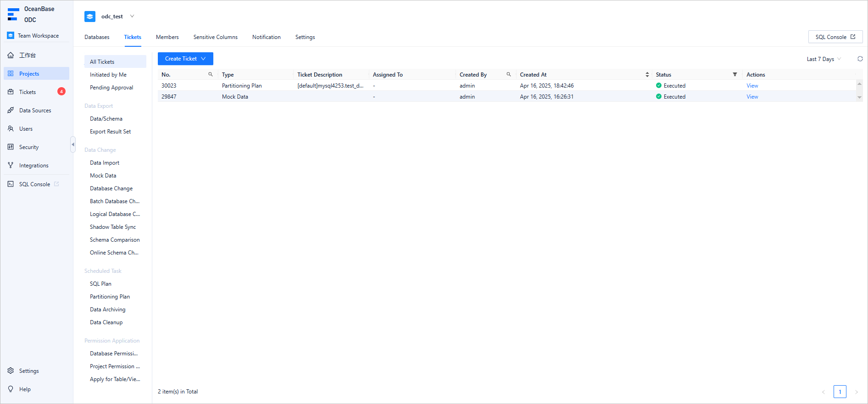Open the Last 7 Days time filter
Image resolution: width=868 pixels, height=404 pixels.
823,59
